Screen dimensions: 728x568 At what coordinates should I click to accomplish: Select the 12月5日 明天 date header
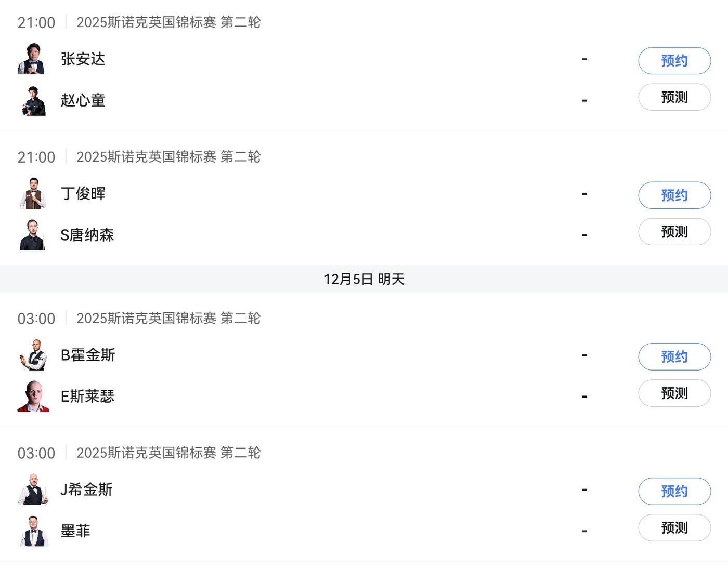[x=364, y=279]
